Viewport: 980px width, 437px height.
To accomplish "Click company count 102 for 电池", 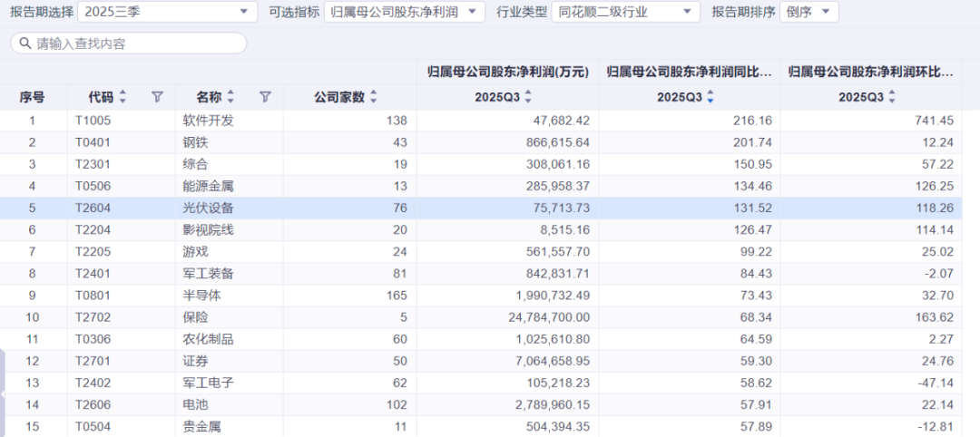I will (397, 405).
